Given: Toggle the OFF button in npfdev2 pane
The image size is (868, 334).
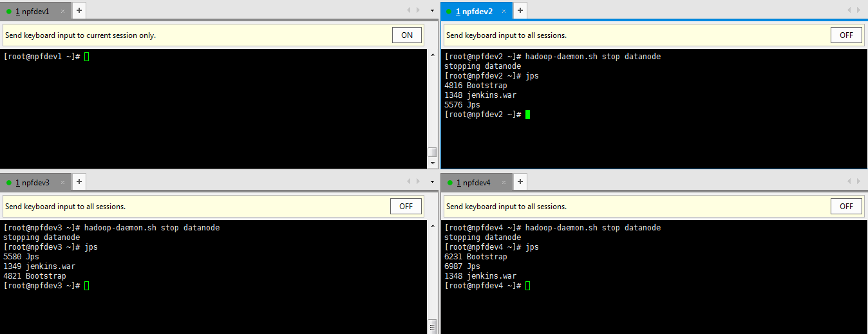Looking at the screenshot, I should tap(846, 35).
